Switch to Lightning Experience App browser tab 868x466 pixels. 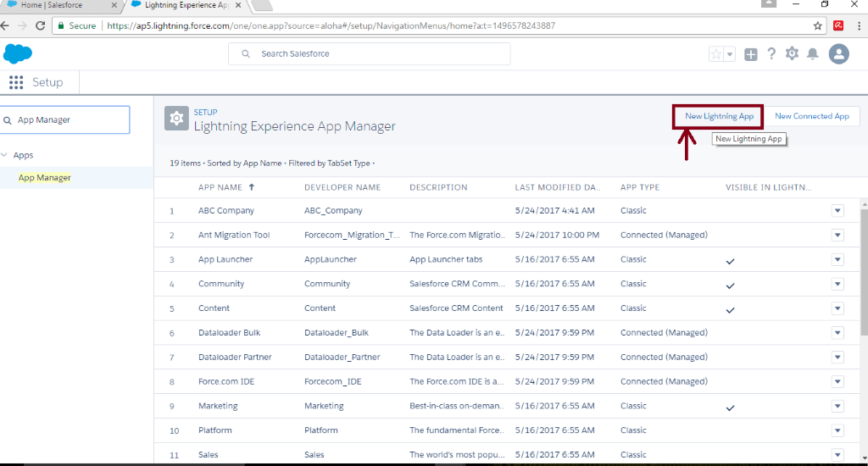[186, 5]
